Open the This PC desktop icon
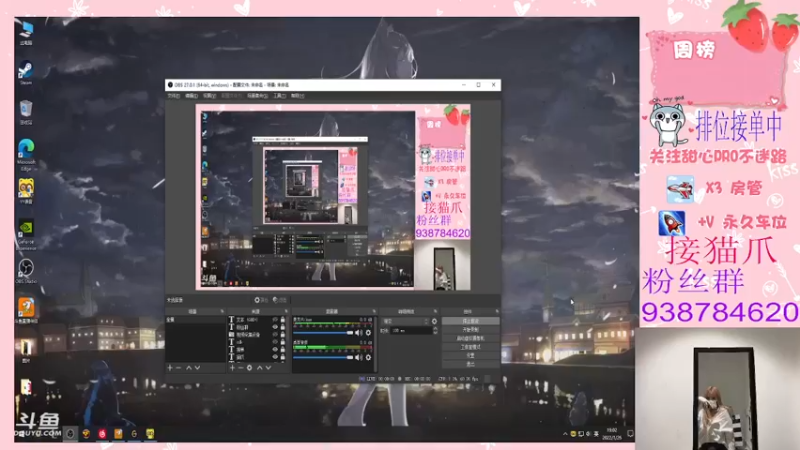The image size is (800, 450). pos(26,33)
